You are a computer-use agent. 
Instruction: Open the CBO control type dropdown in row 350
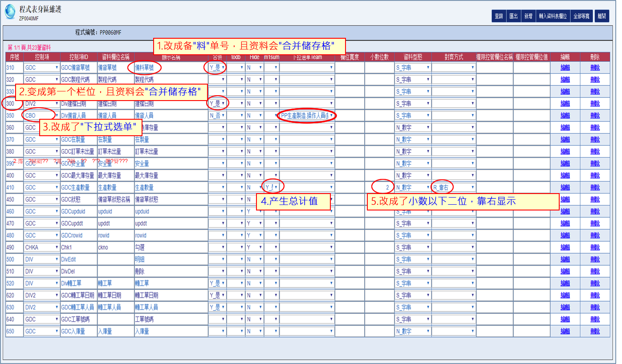(x=42, y=116)
